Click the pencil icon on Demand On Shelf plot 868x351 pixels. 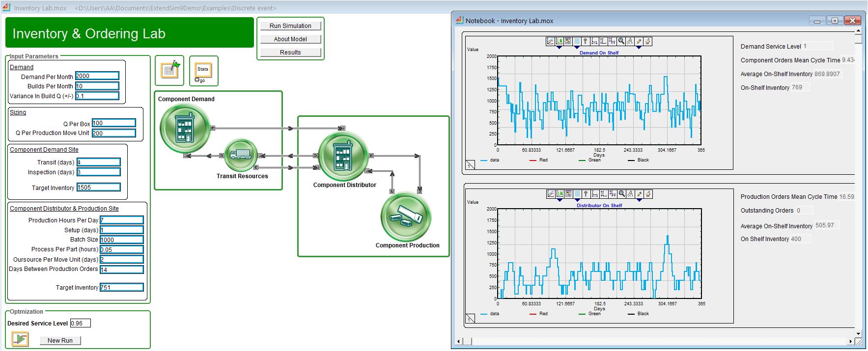(x=639, y=41)
